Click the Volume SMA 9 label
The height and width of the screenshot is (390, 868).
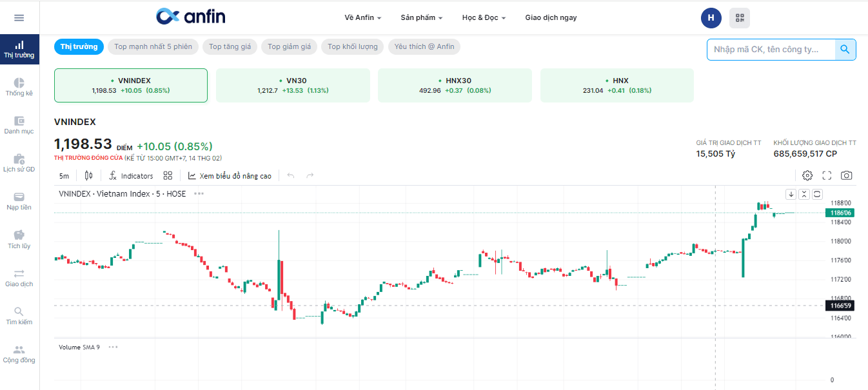pos(79,347)
